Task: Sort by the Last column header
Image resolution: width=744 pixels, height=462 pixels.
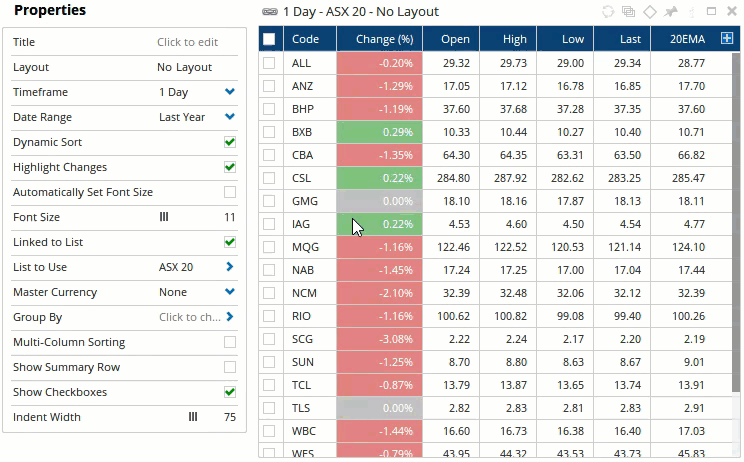Action: [x=622, y=39]
